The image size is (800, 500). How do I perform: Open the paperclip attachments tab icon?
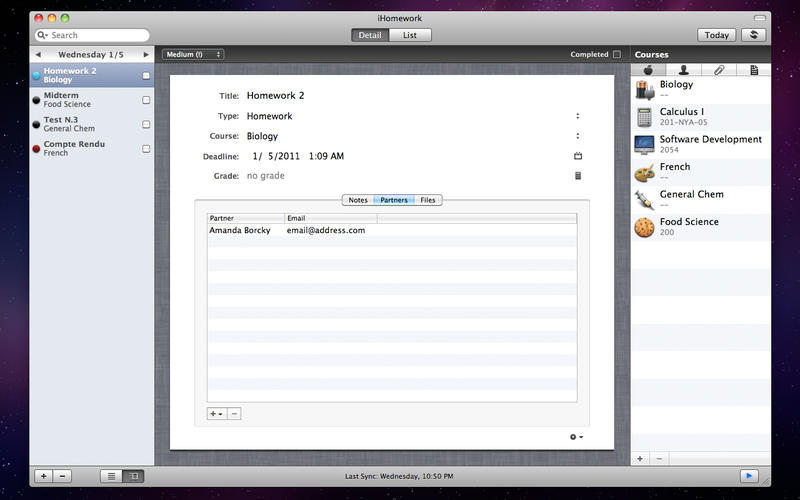coord(719,70)
